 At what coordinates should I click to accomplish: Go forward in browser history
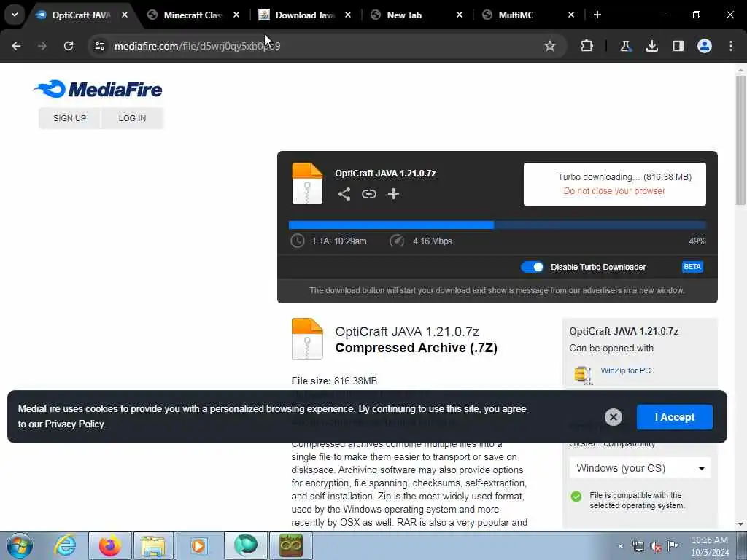(x=42, y=46)
